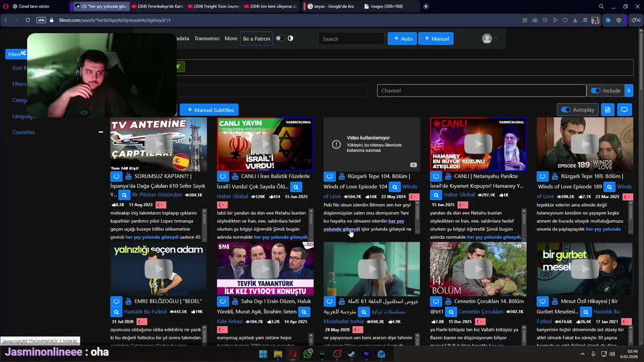
Task: Click blue monitor icon right of Autoplay
Action: point(624,110)
